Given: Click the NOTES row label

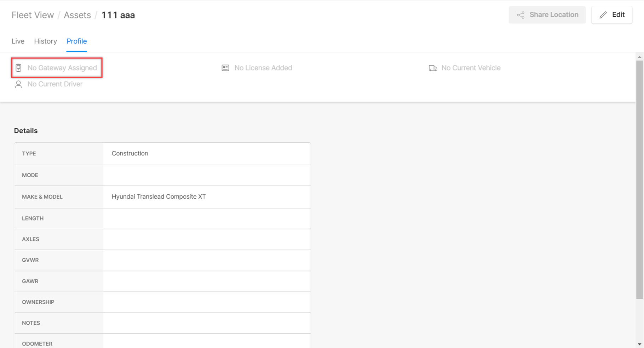Looking at the screenshot, I should pos(31,323).
